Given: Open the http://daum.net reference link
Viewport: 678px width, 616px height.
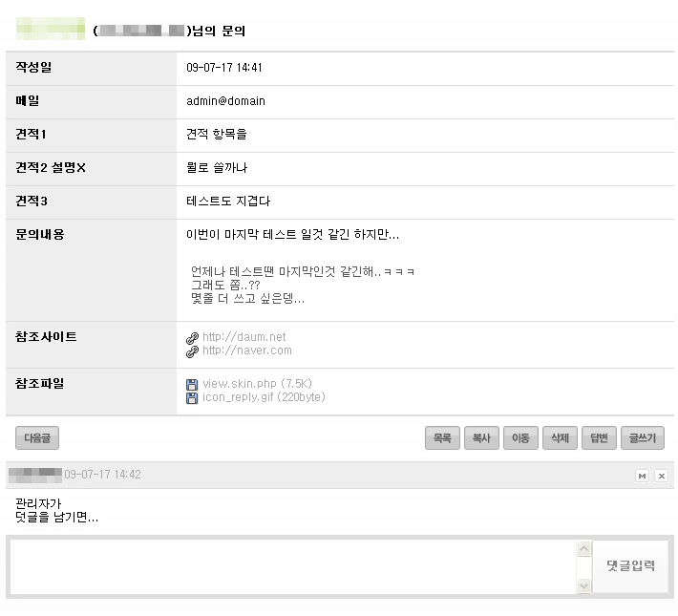Looking at the screenshot, I should pos(244,337).
